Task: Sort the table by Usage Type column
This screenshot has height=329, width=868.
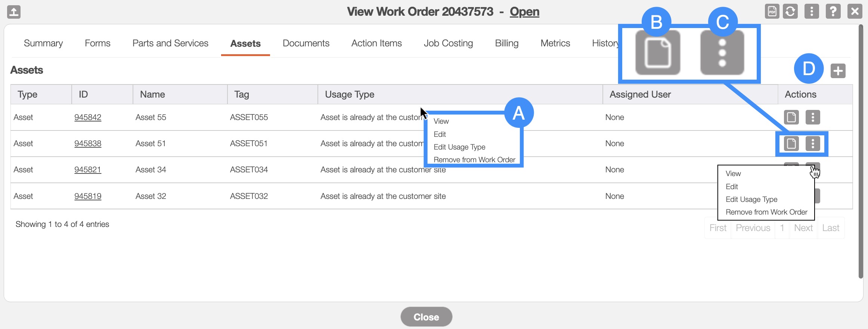Action: click(x=350, y=95)
